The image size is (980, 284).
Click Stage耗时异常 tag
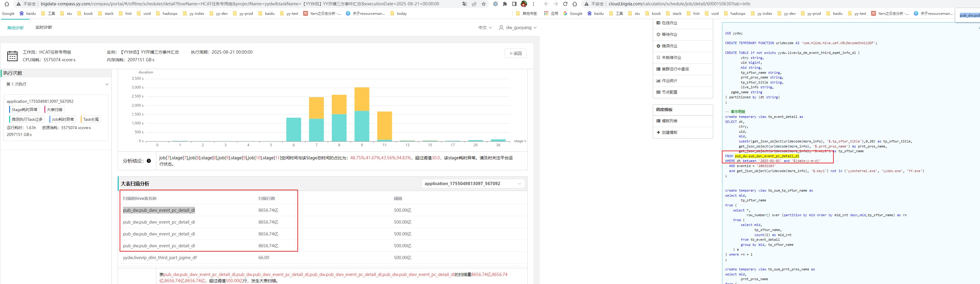coord(24,110)
